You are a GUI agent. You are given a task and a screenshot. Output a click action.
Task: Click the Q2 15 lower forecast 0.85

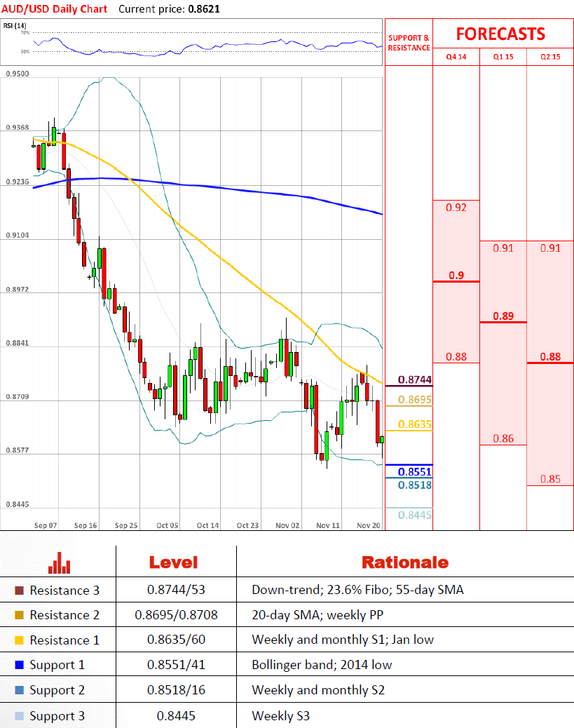pos(550,479)
